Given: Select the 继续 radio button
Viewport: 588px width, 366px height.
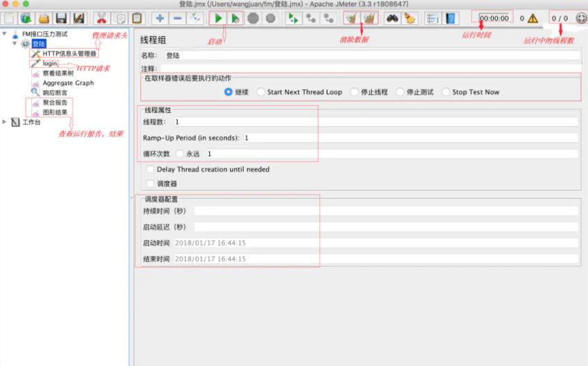Looking at the screenshot, I should (229, 92).
